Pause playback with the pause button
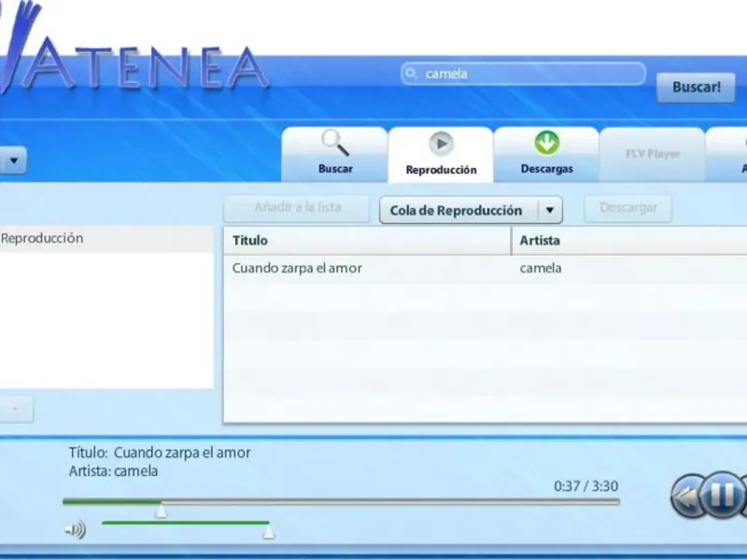Screen dimensions: 747x560 pos(722,496)
